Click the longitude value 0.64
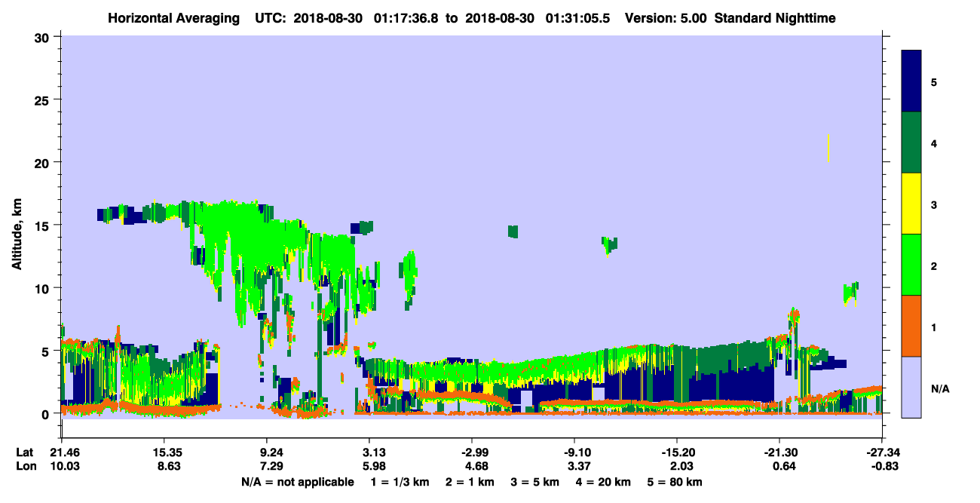This screenshot has height=503, width=980. (x=784, y=466)
